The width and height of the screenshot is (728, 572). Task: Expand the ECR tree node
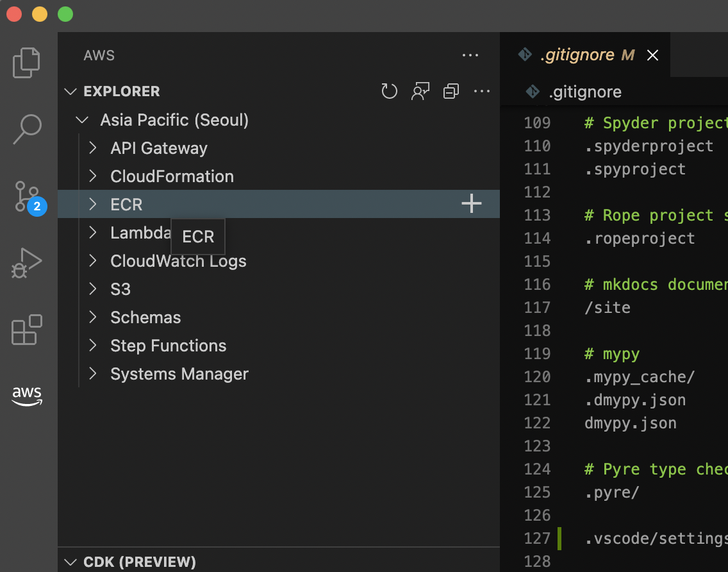coord(92,204)
